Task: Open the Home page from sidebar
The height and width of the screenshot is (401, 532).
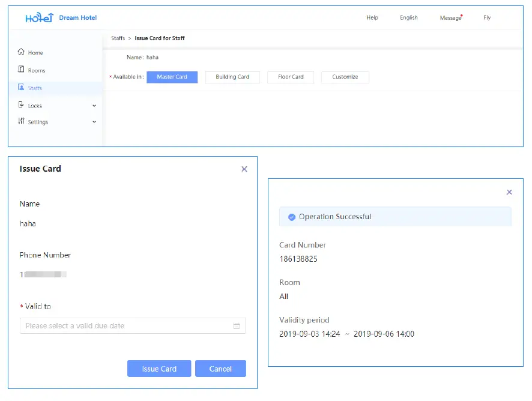Action: point(35,53)
